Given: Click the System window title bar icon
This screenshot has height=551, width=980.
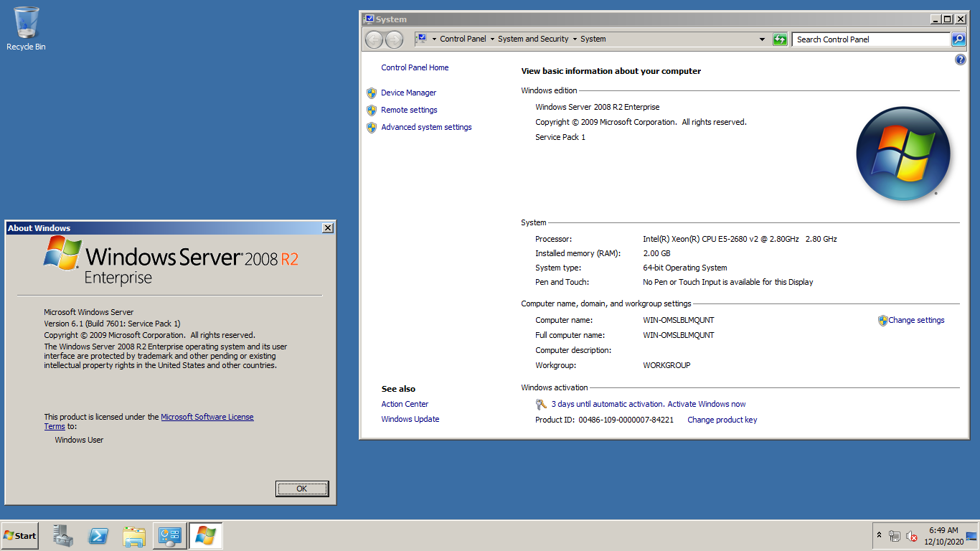Looking at the screenshot, I should coord(369,19).
